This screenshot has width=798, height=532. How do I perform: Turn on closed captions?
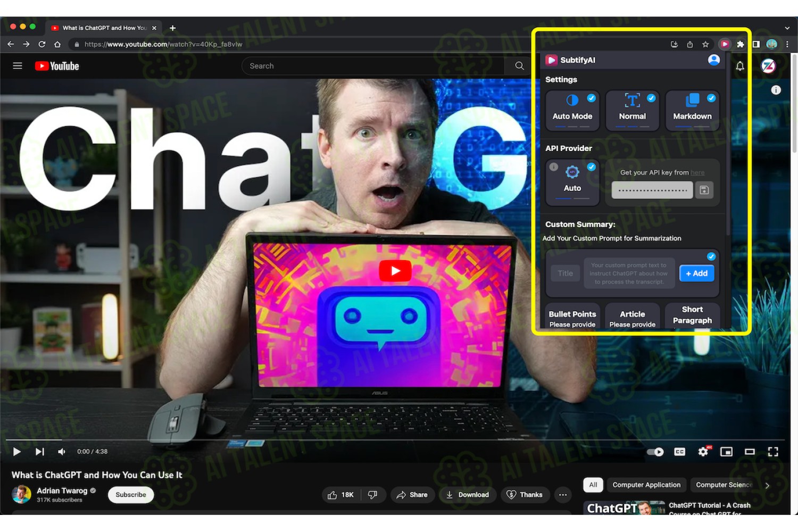pyautogui.click(x=680, y=452)
